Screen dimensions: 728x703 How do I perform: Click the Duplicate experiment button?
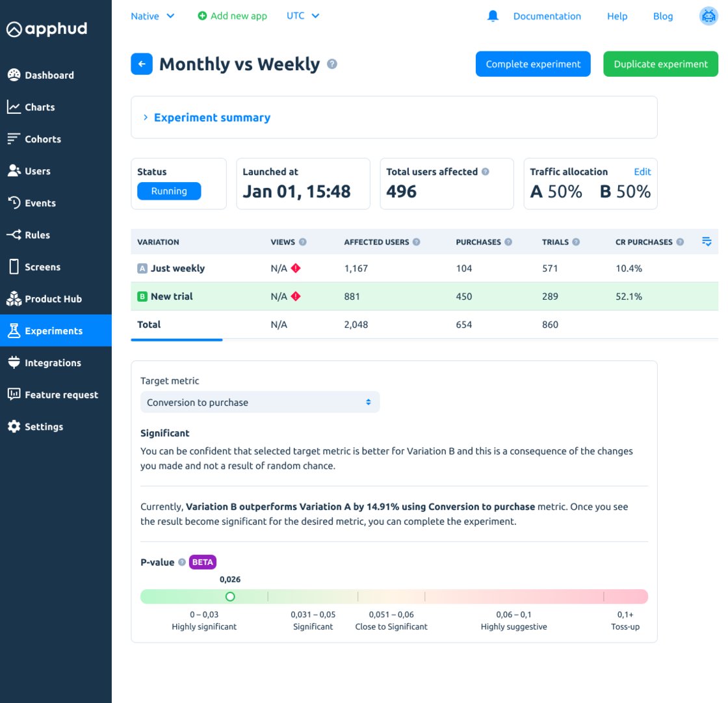[660, 64]
